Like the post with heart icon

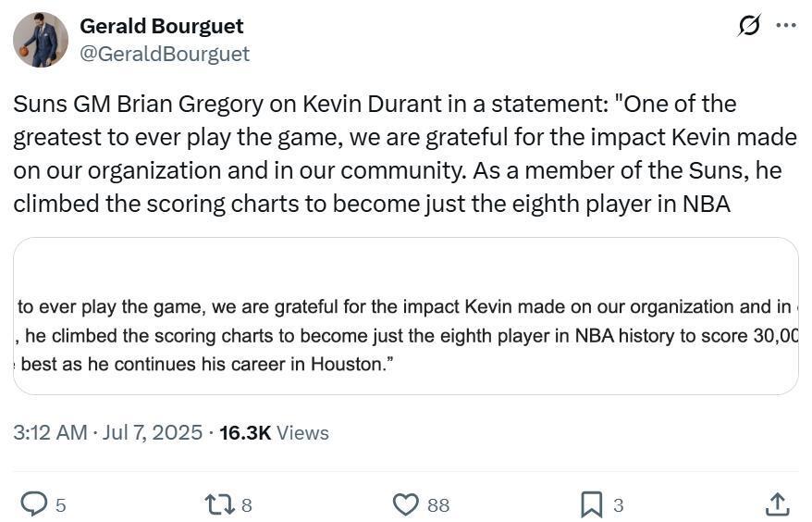pyautogui.click(x=406, y=504)
